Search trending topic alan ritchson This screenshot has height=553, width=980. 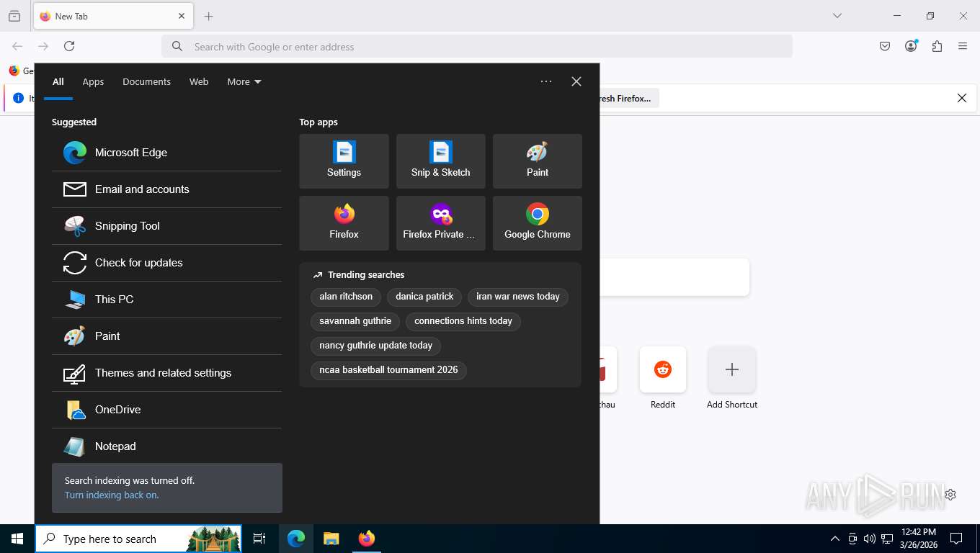[x=346, y=297]
